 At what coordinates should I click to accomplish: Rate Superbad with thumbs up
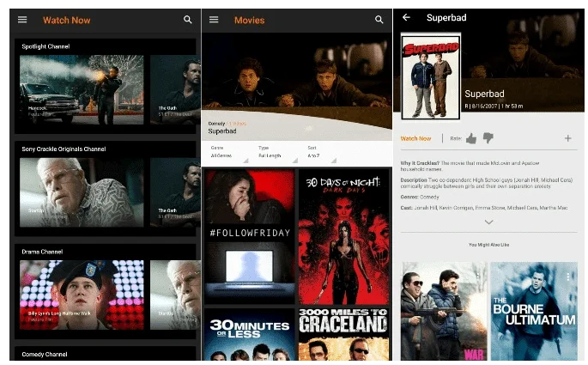coord(471,138)
